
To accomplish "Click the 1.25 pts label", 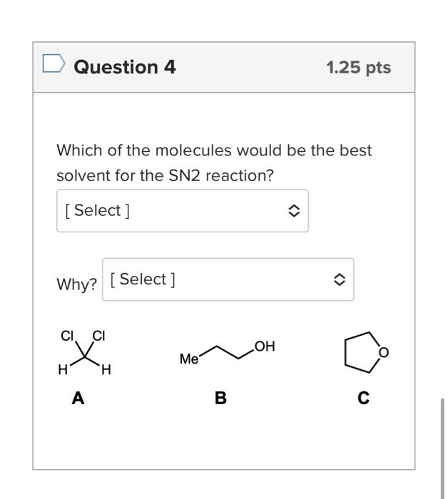I will tap(359, 68).
